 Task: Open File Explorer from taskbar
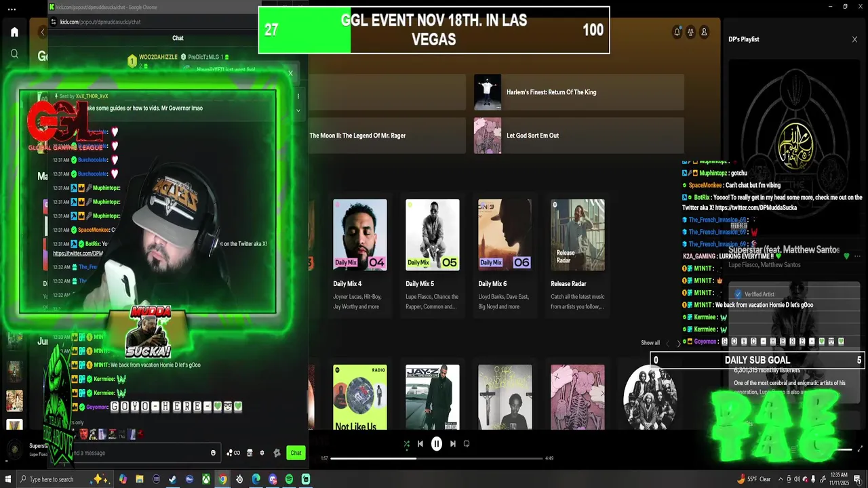tap(140, 479)
